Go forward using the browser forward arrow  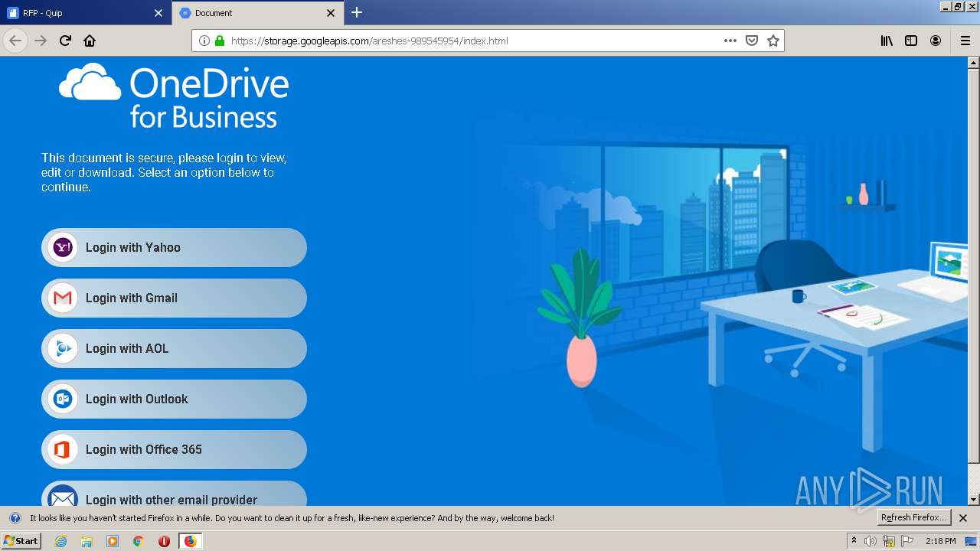point(41,41)
